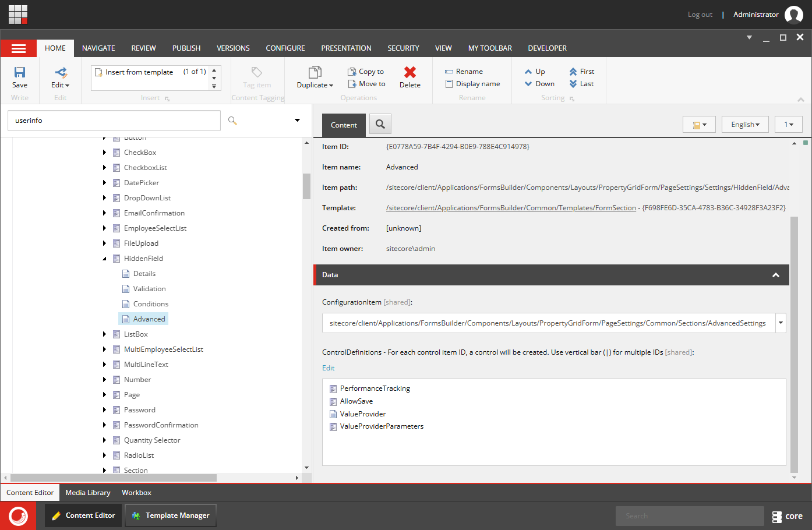The height and width of the screenshot is (530, 812).
Task: Click the red Delete icon
Action: [x=410, y=72]
